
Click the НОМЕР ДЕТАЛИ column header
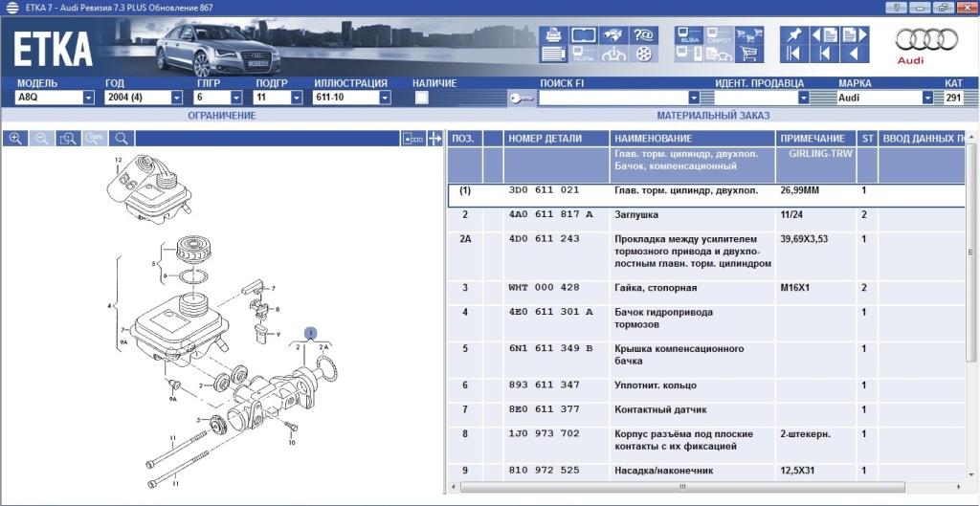(x=545, y=139)
